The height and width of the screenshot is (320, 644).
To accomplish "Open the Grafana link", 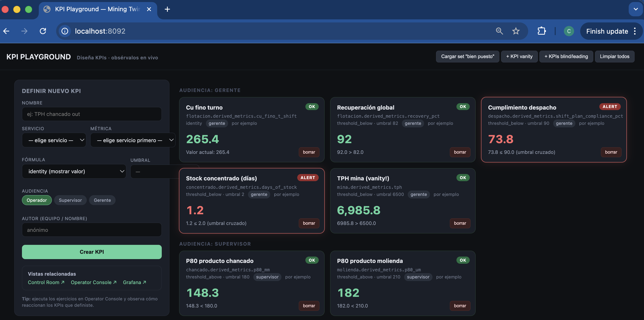I will pyautogui.click(x=134, y=282).
